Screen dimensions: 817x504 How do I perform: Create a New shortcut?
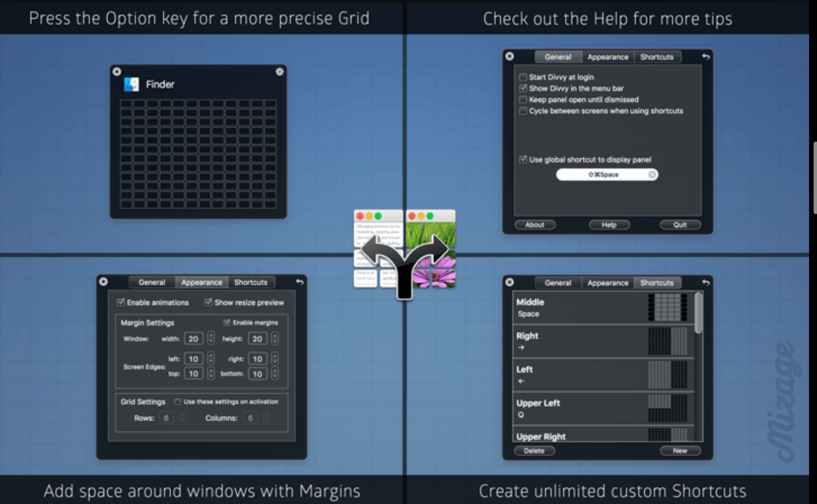pos(680,451)
